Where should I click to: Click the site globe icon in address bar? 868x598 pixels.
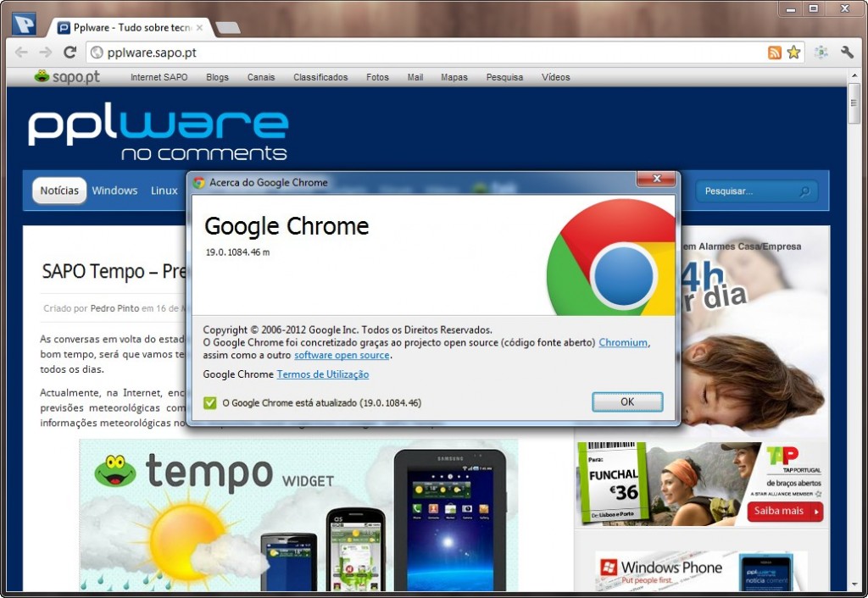[97, 53]
